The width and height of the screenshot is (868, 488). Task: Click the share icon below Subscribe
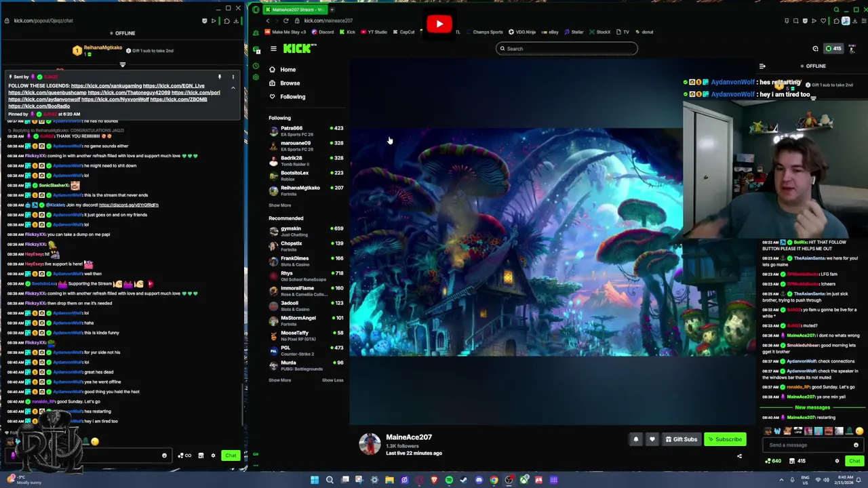739,456
